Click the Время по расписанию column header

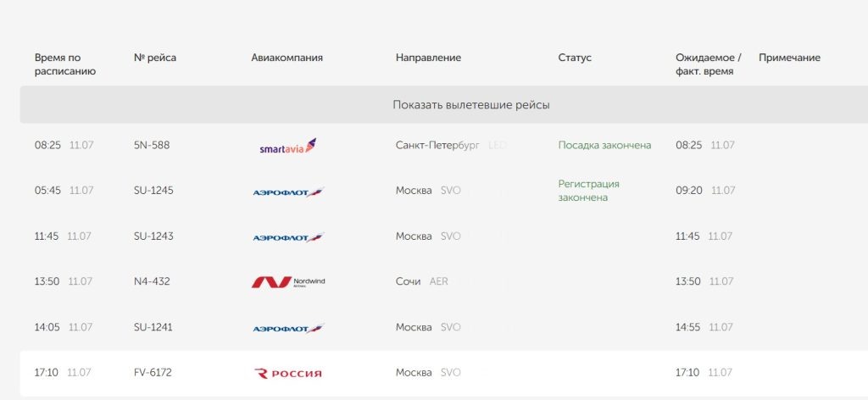(64, 64)
